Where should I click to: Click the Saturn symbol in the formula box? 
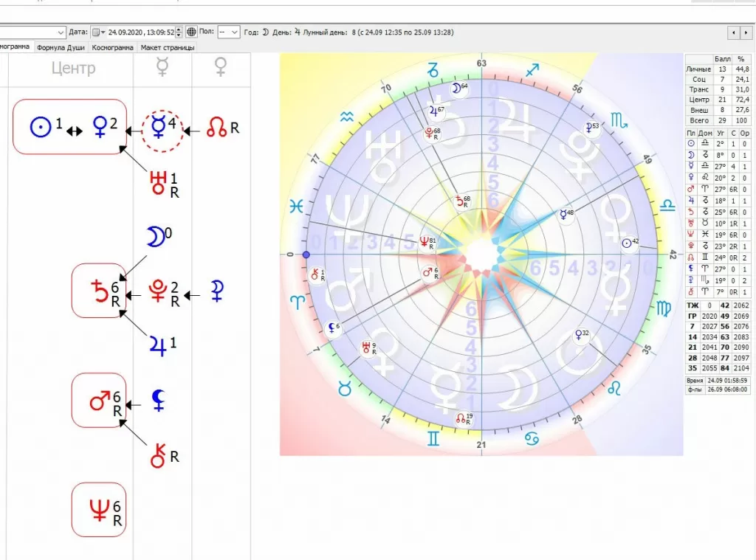click(x=98, y=290)
